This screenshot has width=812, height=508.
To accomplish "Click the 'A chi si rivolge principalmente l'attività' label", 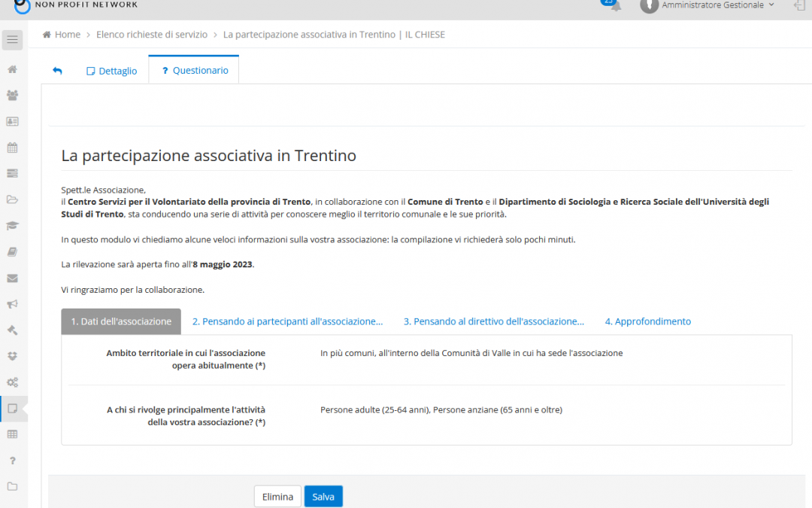I will coord(186,415).
